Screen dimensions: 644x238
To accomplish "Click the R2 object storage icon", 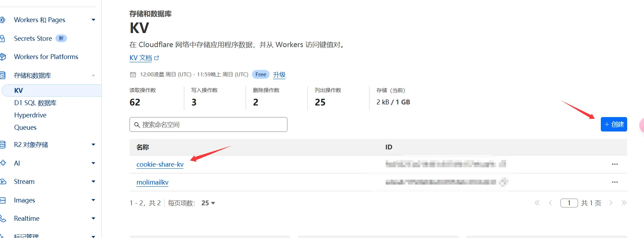I will [x=2, y=144].
